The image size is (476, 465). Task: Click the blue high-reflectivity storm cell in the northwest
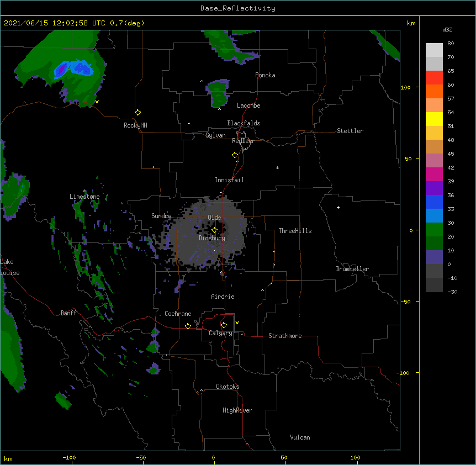(x=73, y=68)
